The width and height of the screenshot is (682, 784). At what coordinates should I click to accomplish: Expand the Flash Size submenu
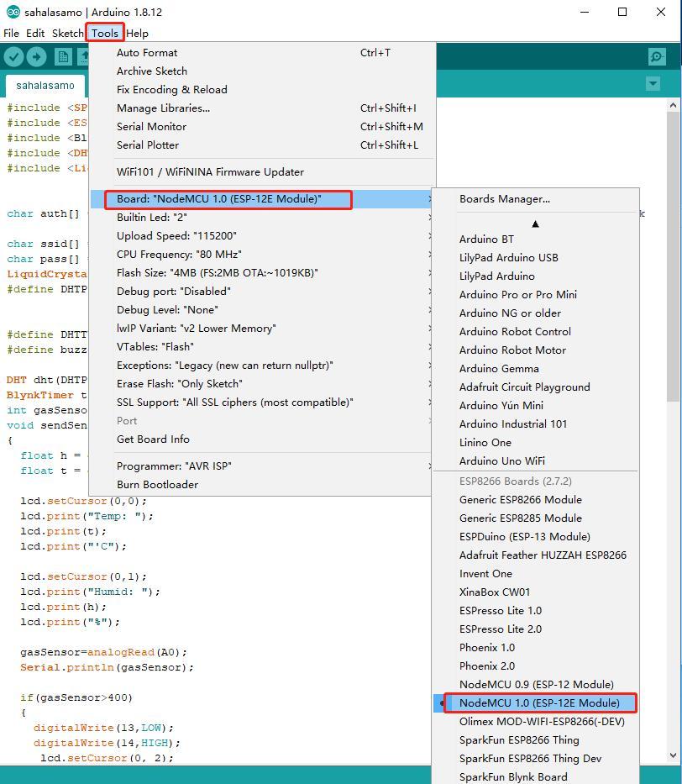tap(261, 273)
